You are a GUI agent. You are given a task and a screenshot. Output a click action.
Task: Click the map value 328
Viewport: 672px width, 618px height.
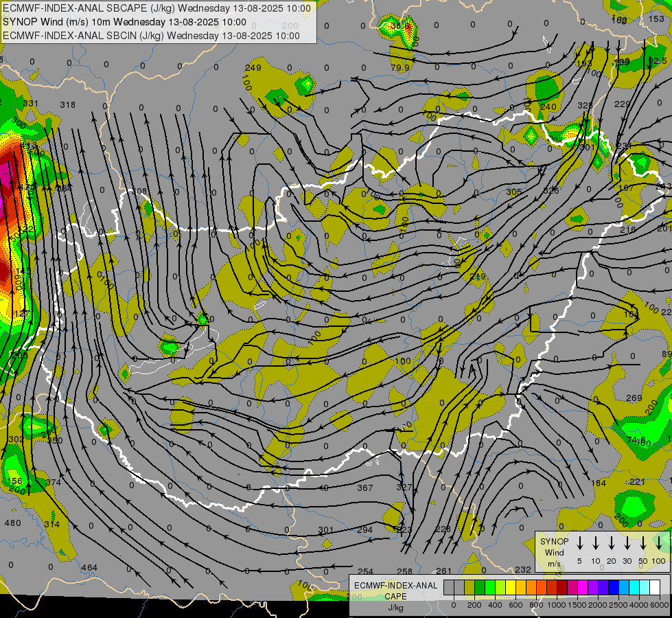pos(585,106)
